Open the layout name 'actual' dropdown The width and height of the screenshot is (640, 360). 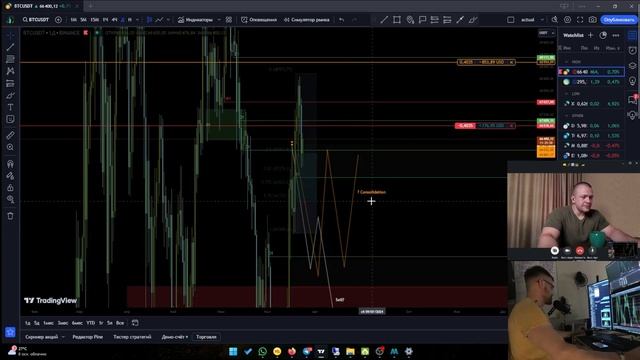pyautogui.click(x=532, y=20)
